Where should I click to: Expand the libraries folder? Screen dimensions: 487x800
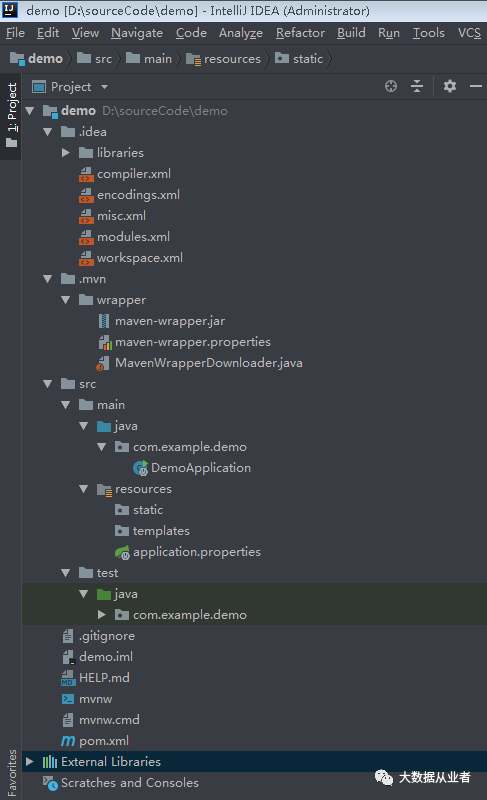point(66,153)
